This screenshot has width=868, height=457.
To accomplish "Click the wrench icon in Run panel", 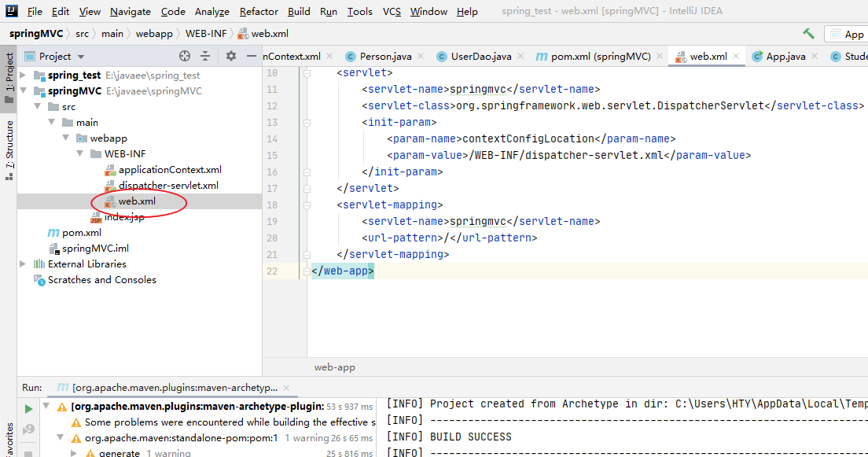I will pos(28,429).
